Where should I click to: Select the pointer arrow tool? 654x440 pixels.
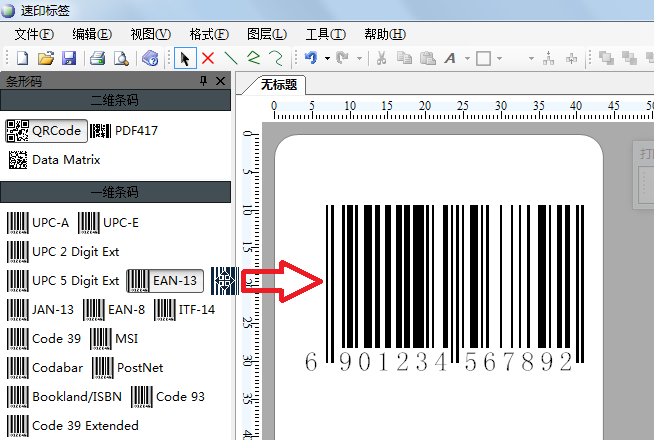(x=185, y=58)
